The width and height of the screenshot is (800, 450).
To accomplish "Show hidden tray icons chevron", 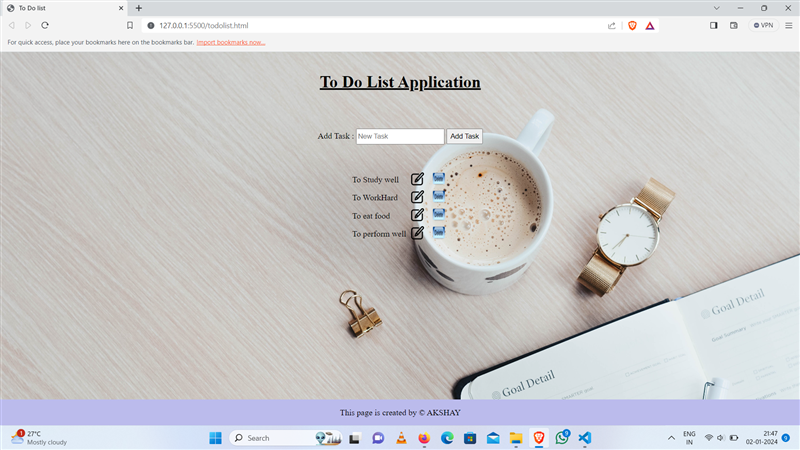I will [671, 438].
